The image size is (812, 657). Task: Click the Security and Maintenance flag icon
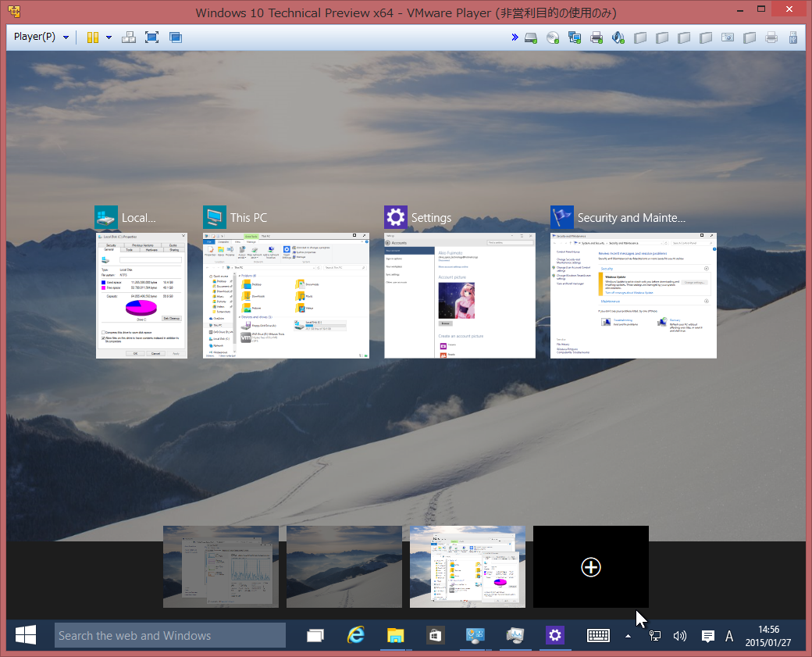pos(562,217)
